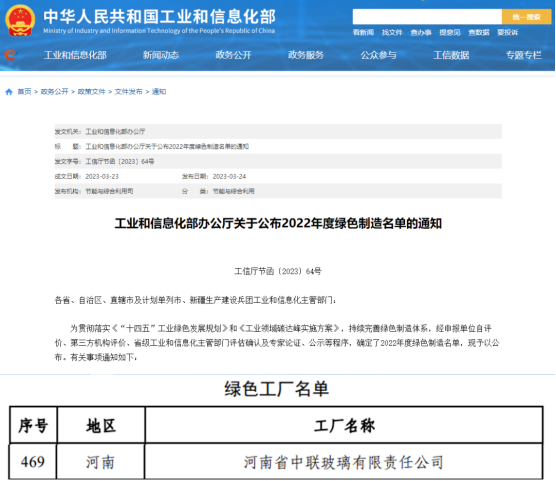Focus the site search input box
Screen dimensions: 556x481
point(427,17)
